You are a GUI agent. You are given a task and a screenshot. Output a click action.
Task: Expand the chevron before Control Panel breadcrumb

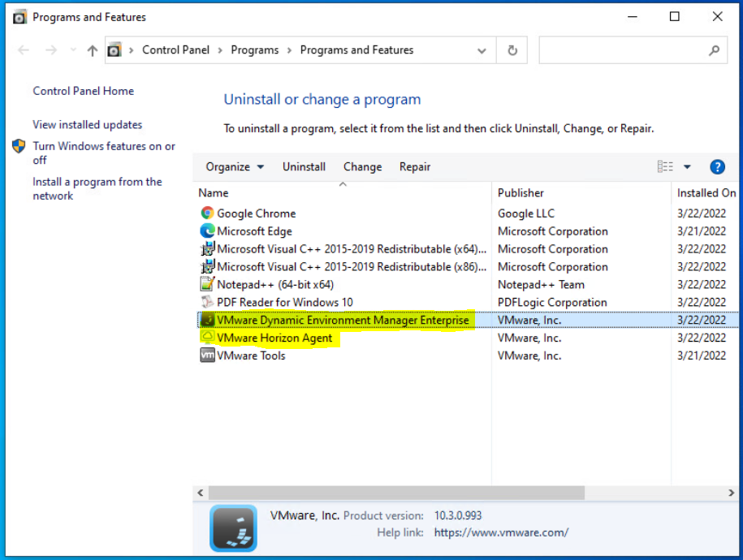pos(132,50)
